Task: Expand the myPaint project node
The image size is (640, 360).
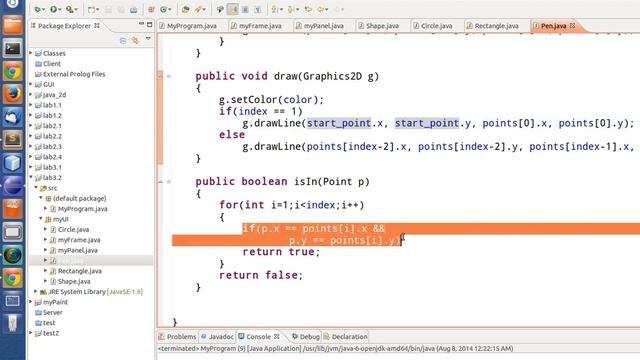Action: pyautogui.click(x=31, y=302)
